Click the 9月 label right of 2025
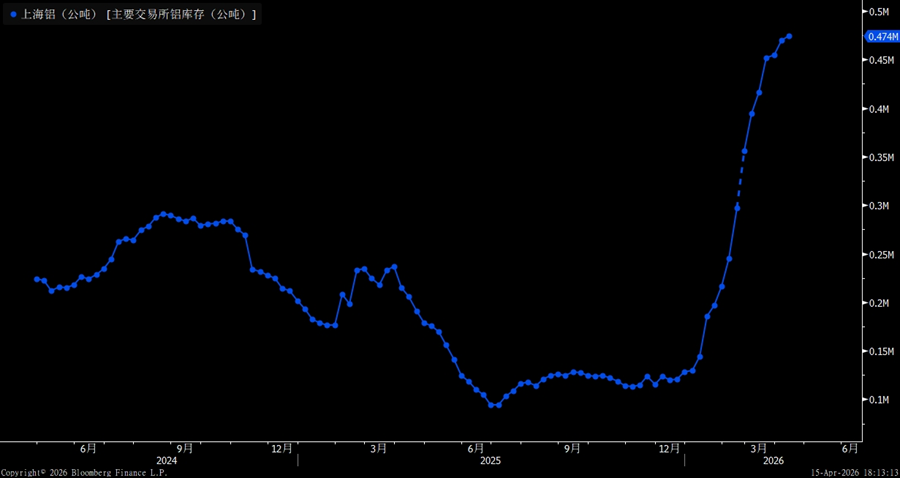The image size is (900, 478). [x=572, y=448]
